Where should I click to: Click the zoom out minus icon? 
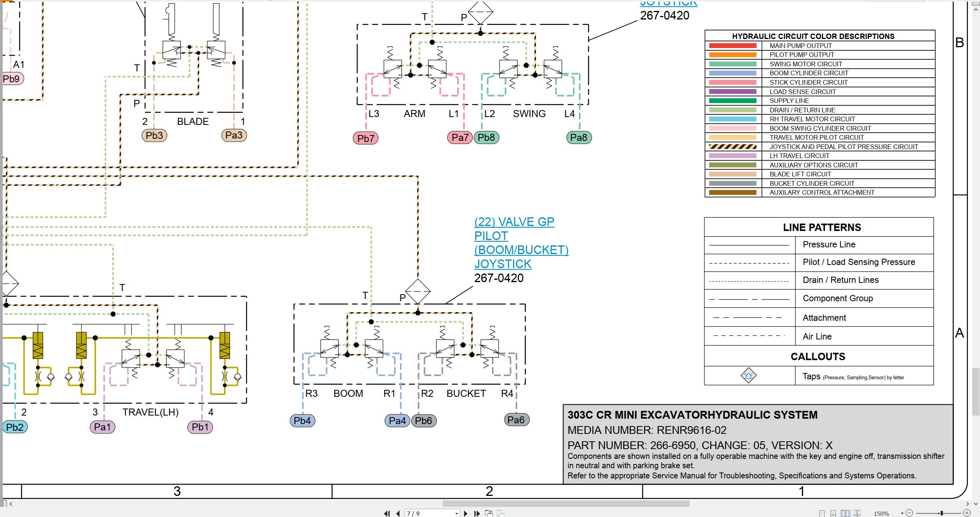click(x=909, y=513)
